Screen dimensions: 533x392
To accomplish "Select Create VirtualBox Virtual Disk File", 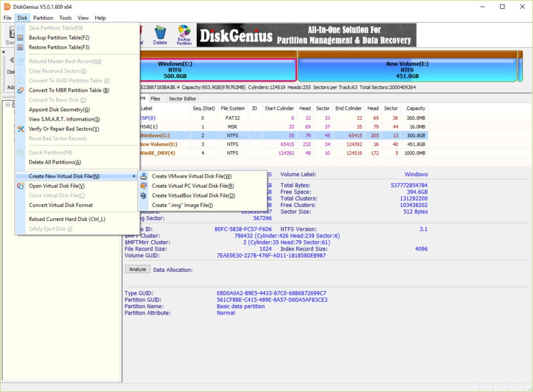I will [202, 195].
